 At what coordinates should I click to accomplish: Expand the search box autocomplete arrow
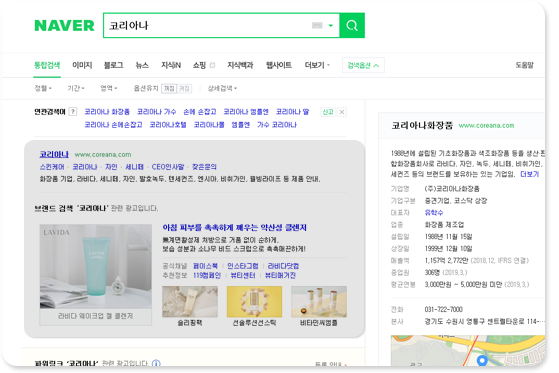coord(330,26)
